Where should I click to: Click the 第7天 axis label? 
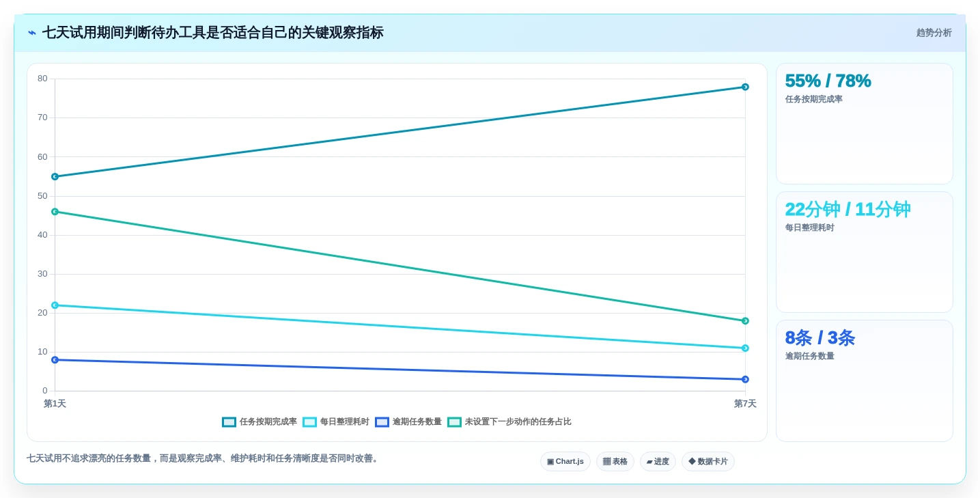point(745,404)
